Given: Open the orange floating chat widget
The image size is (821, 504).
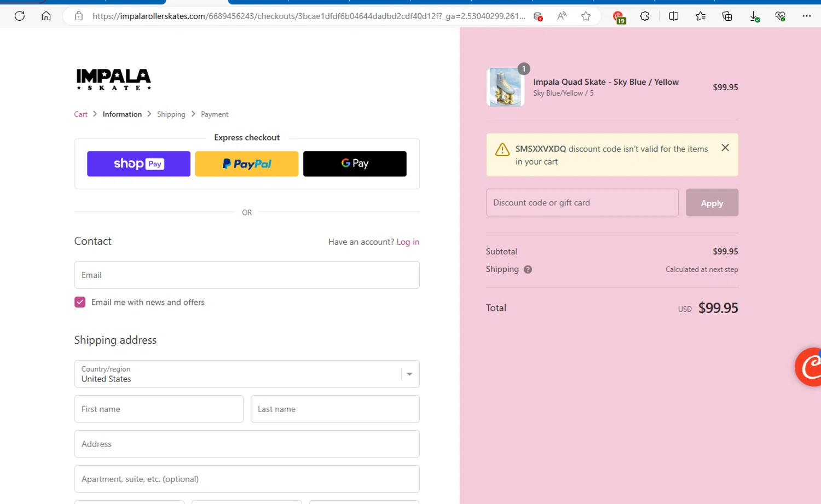Looking at the screenshot, I should [808, 367].
